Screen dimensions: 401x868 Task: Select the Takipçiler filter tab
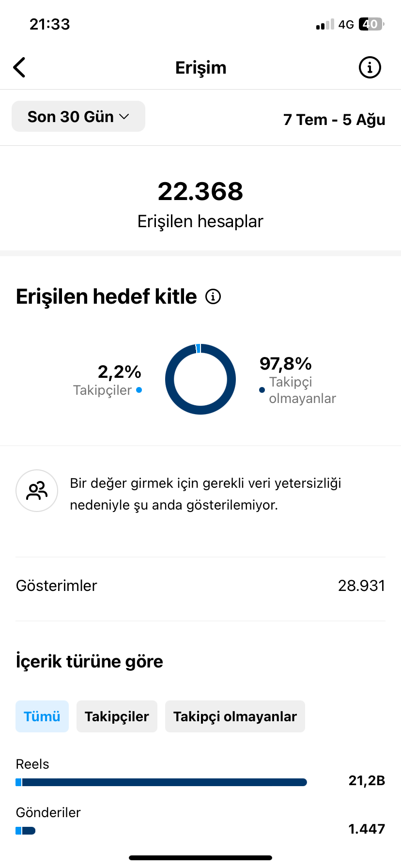pos(117,716)
